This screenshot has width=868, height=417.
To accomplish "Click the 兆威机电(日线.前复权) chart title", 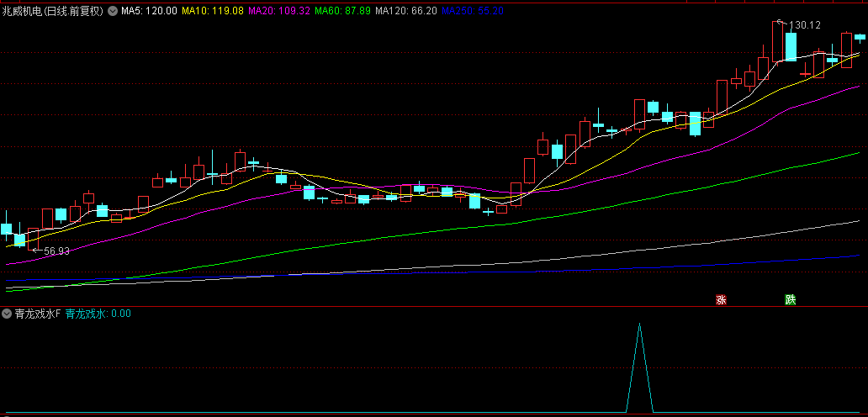I will [53, 10].
